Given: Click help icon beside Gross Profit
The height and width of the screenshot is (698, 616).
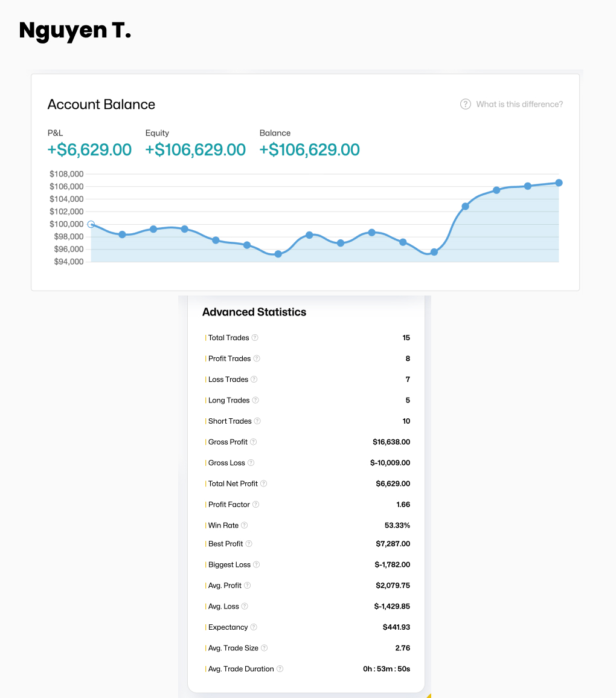Looking at the screenshot, I should point(254,442).
